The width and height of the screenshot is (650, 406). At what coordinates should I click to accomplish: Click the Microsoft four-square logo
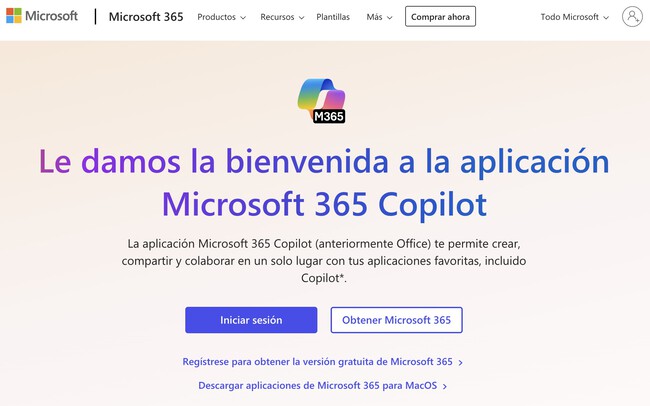(x=15, y=17)
